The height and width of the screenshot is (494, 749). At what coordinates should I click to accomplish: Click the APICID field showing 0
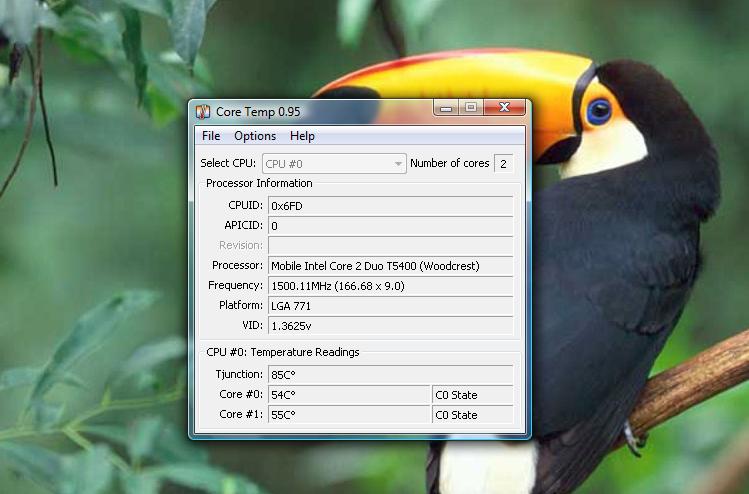pos(390,226)
